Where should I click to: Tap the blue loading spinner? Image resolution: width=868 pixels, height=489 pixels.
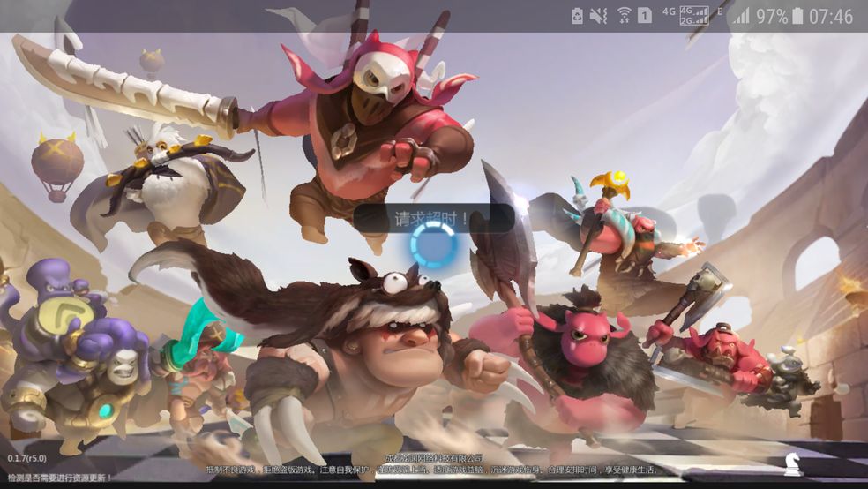(433, 244)
